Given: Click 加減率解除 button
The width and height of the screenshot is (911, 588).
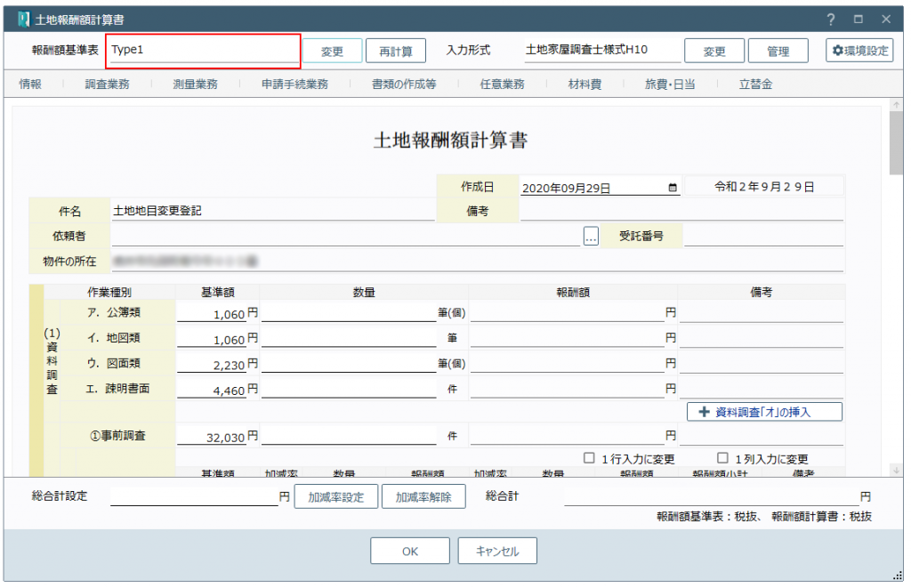Looking at the screenshot, I should tap(423, 496).
